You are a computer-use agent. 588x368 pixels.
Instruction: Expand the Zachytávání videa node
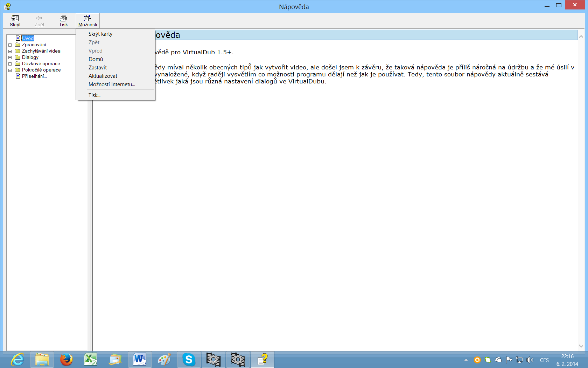(10, 51)
